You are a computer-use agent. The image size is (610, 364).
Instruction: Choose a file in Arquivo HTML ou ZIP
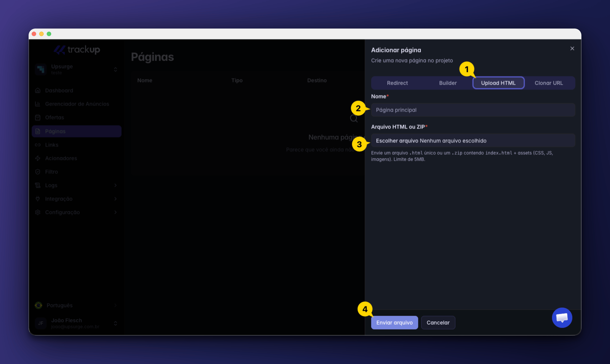[473, 141]
